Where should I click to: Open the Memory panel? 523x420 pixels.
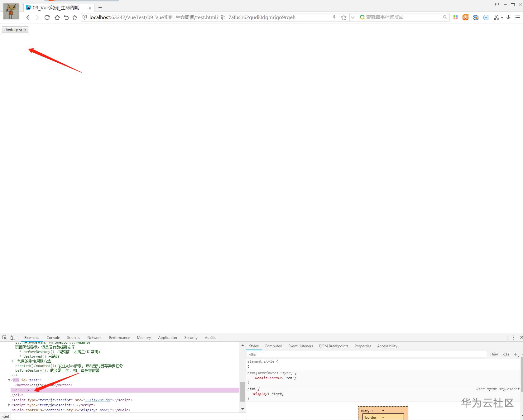tap(144, 338)
